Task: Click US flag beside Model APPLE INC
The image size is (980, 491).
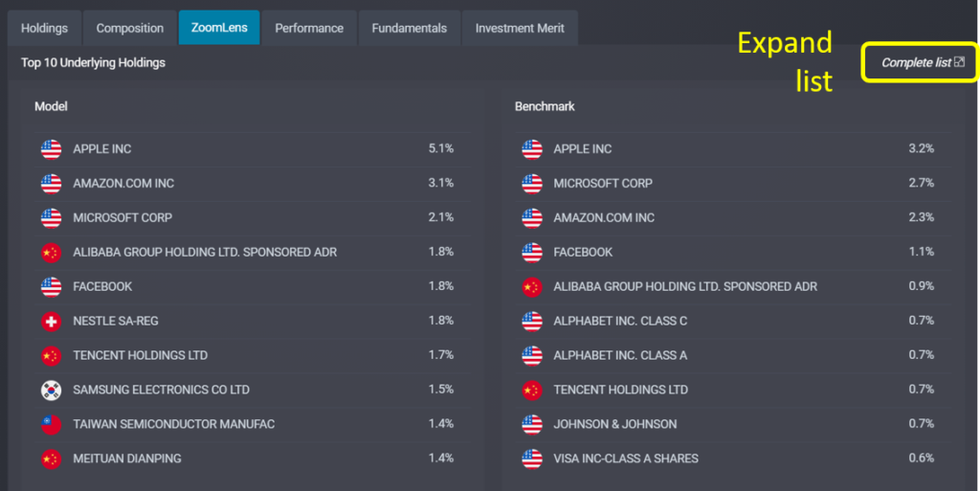Action: (52, 149)
